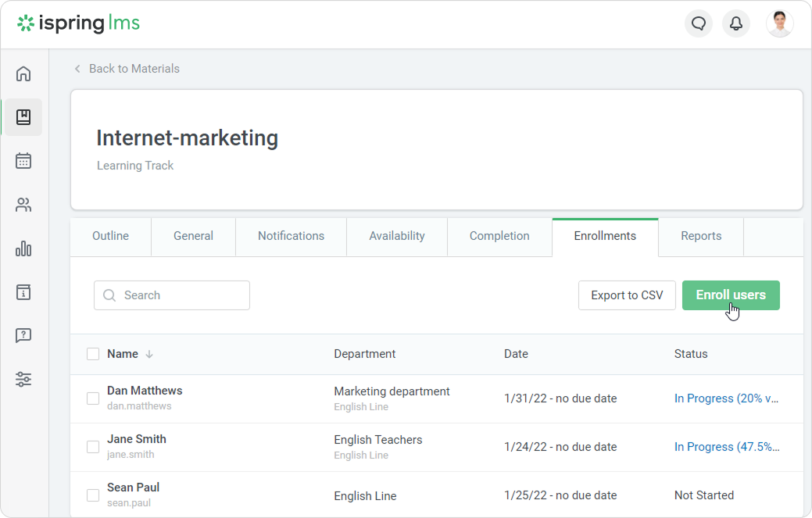
Task: Check the box for Dan Matthews
Action: [93, 398]
